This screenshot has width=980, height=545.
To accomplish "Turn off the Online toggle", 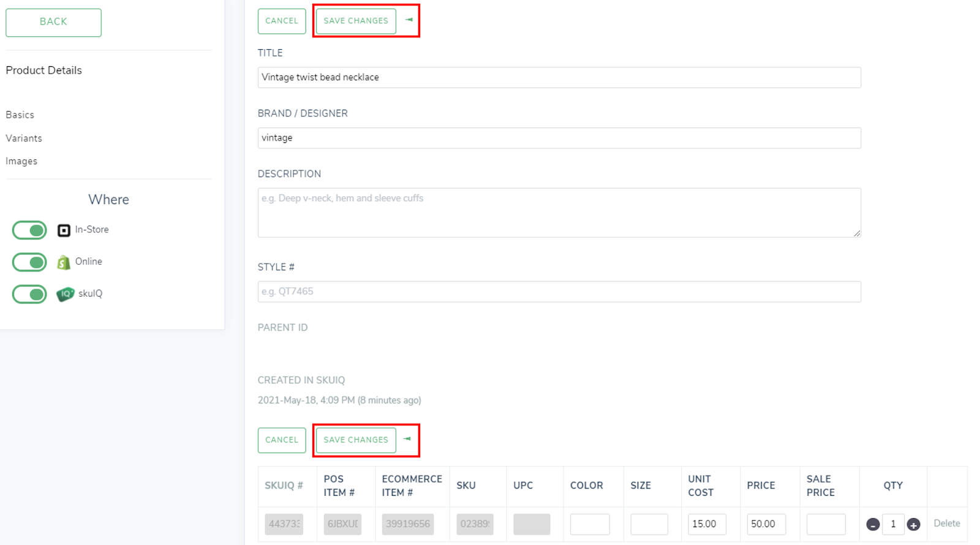I will point(29,262).
